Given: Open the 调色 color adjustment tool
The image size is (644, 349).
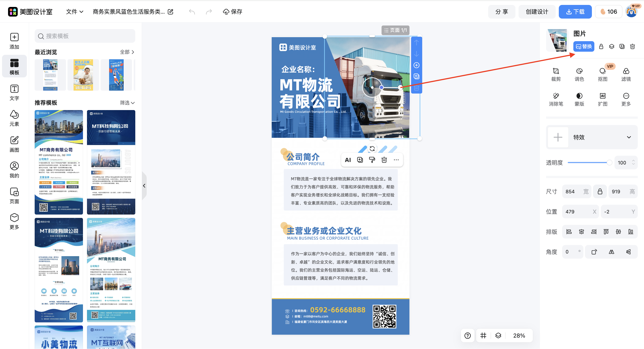Looking at the screenshot, I should tap(579, 74).
